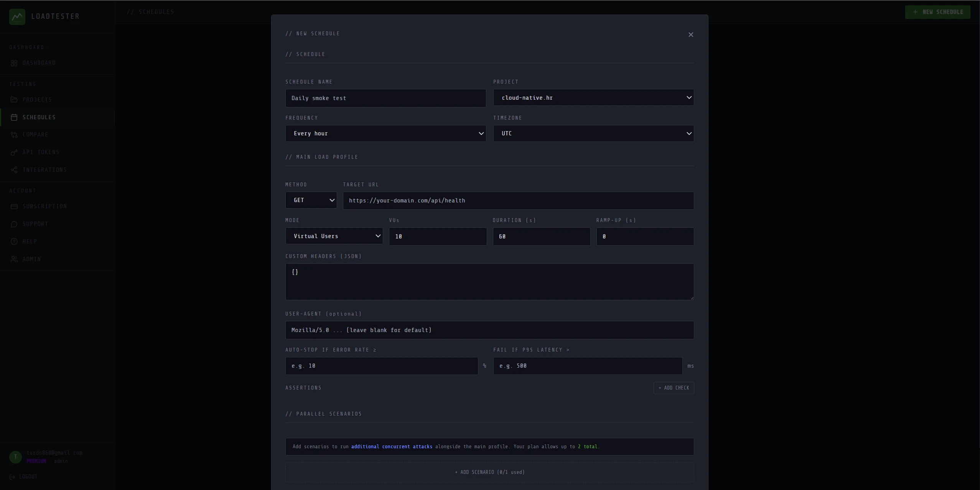Open the Frequency dropdown showing Every hour
The width and height of the screenshot is (980, 490).
tap(385, 133)
